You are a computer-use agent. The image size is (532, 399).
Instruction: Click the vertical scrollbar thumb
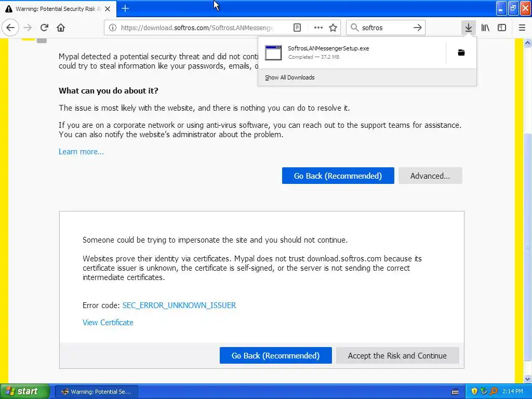point(527,247)
